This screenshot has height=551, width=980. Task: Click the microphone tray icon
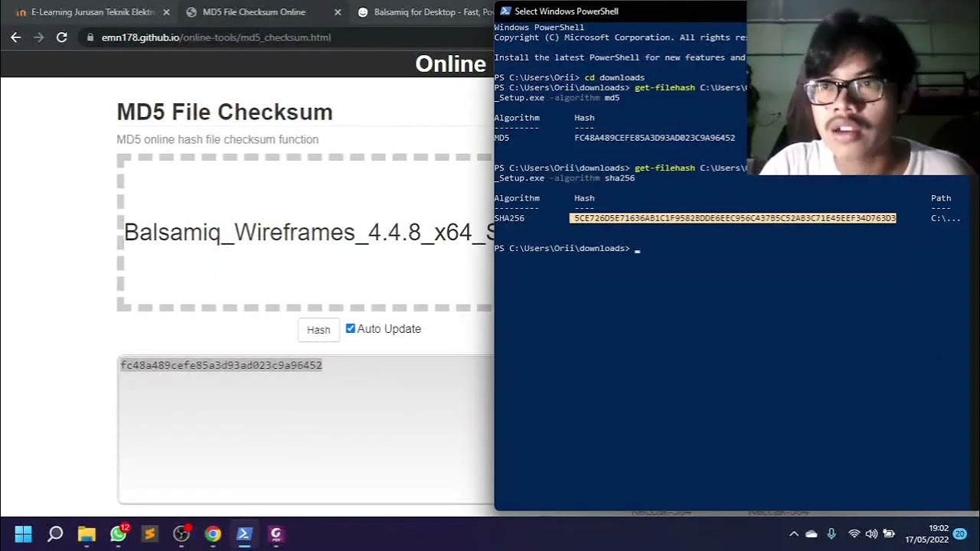click(x=831, y=534)
